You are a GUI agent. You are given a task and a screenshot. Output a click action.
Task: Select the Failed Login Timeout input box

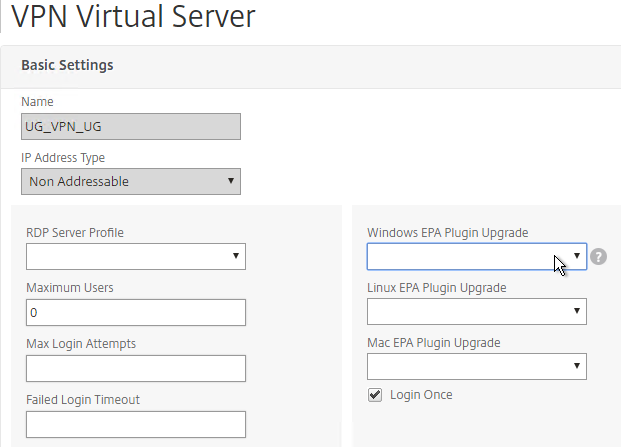pyautogui.click(x=136, y=424)
